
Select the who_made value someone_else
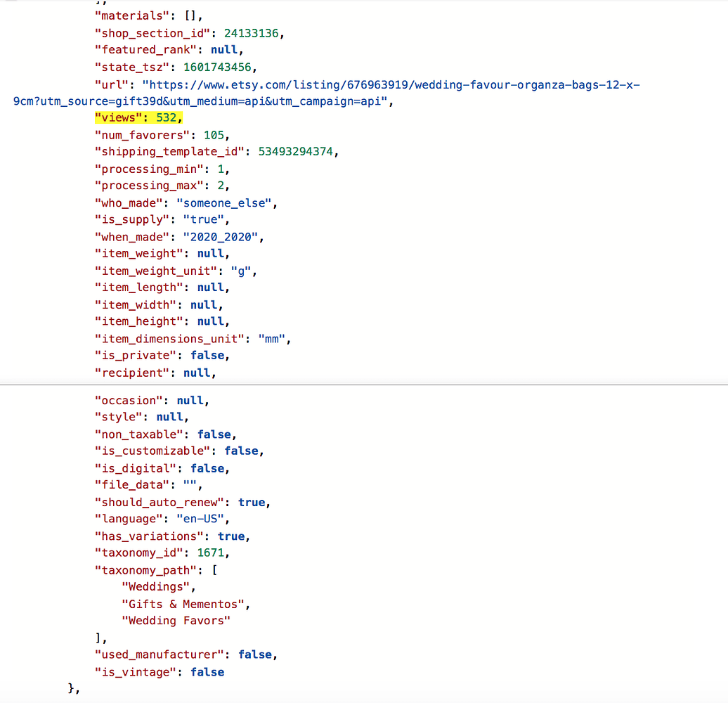(223, 202)
